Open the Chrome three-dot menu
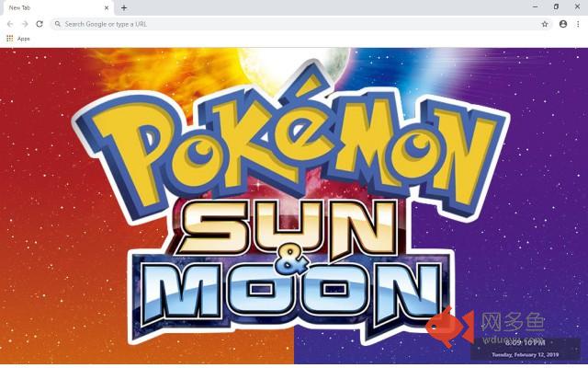The image size is (588, 368). pos(578,24)
